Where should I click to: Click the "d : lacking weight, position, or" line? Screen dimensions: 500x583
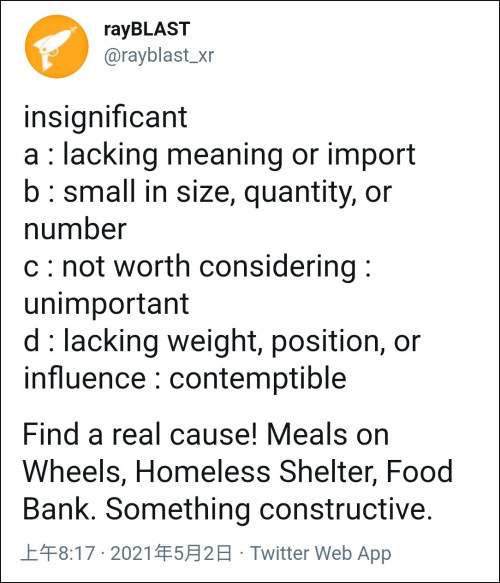point(222,341)
